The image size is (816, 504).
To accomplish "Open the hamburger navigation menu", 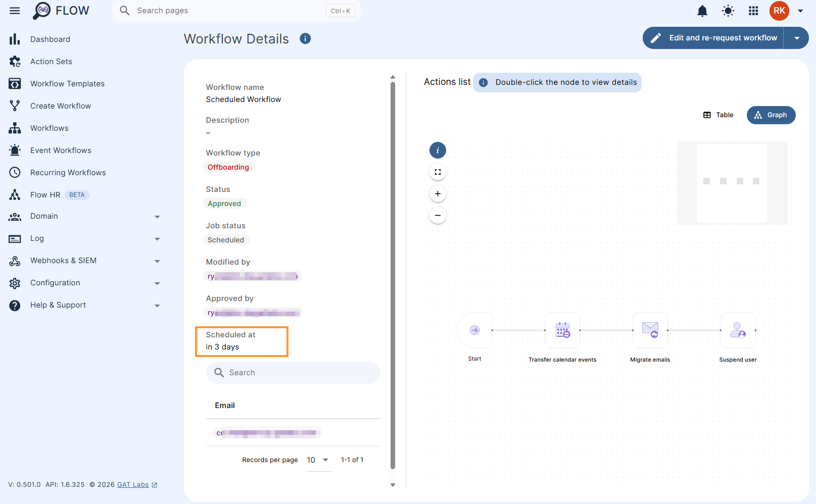I will (15, 11).
